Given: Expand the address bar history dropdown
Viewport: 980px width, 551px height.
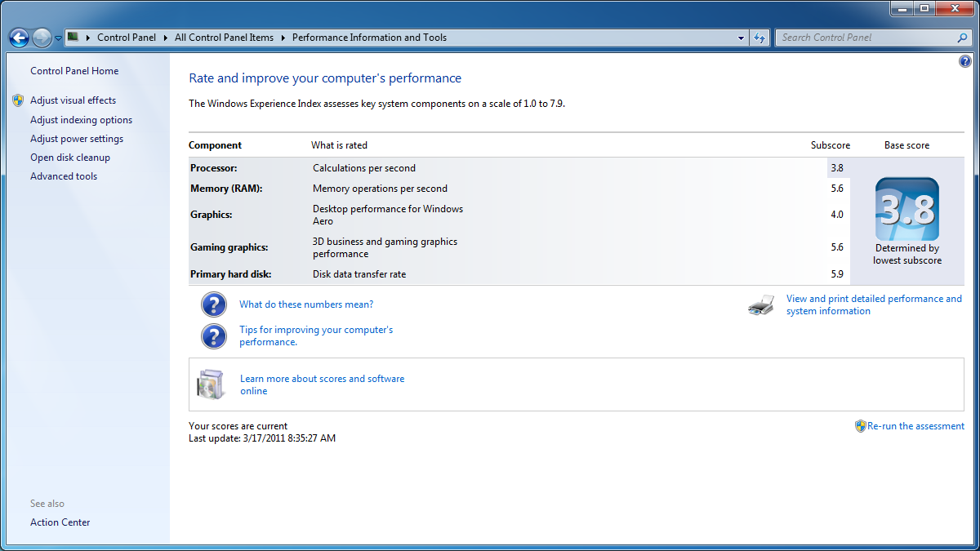Looking at the screenshot, I should point(741,38).
